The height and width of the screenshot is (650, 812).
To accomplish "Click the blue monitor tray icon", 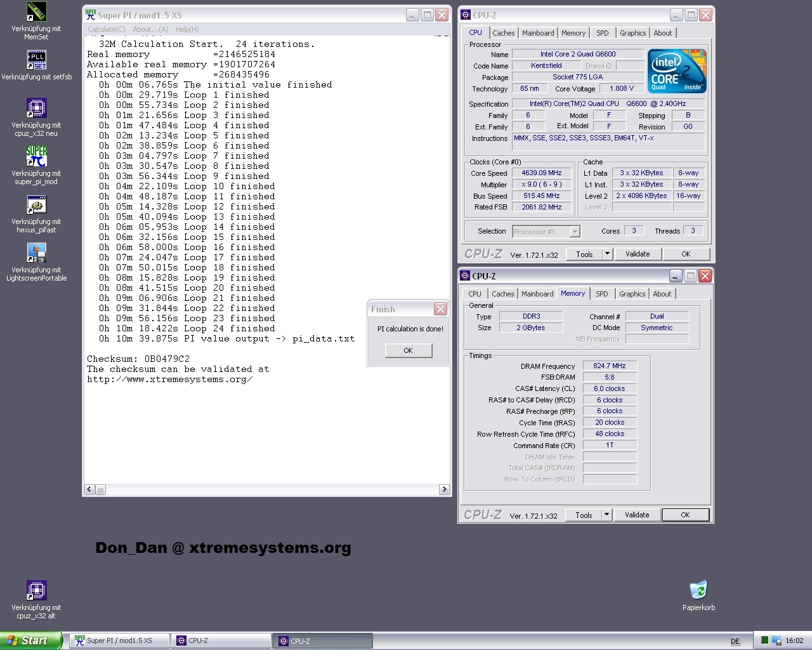I will pos(777,640).
